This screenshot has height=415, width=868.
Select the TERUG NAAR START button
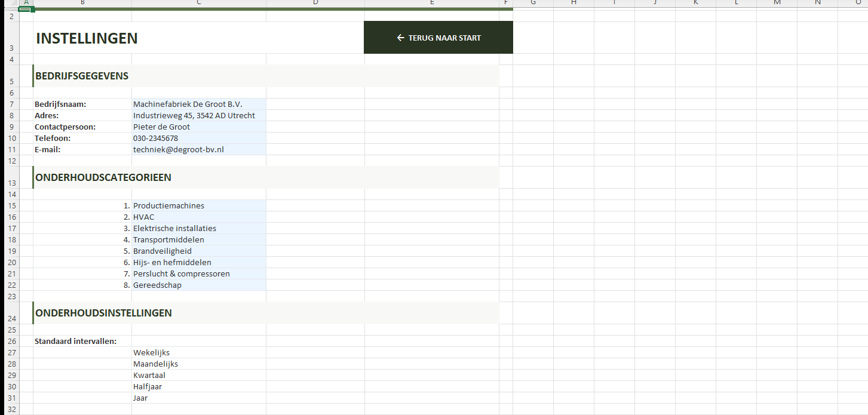[438, 37]
